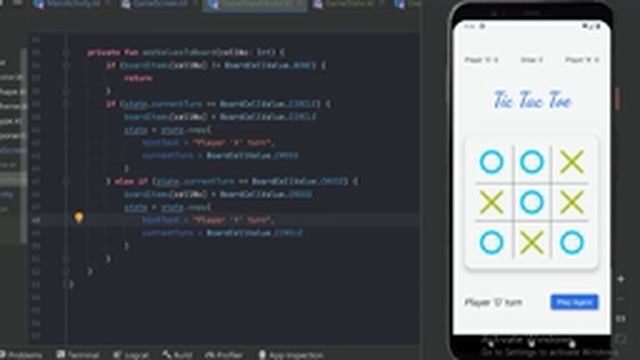Fold the first if BoardCellValue.NONE block

pyautogui.click(x=66, y=65)
